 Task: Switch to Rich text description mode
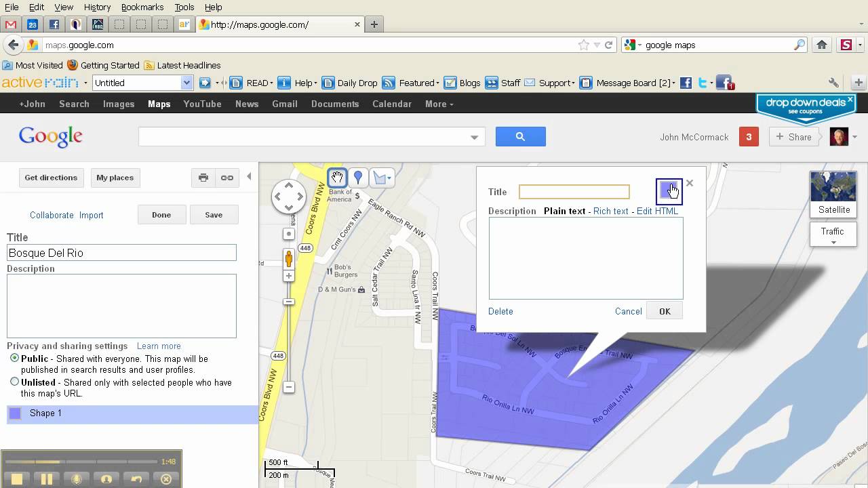[610, 211]
